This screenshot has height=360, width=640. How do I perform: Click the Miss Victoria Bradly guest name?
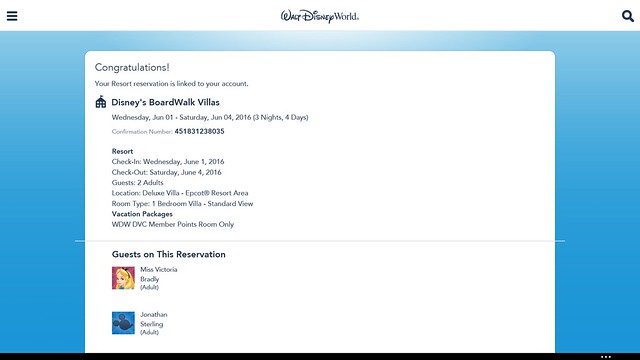[158, 274]
